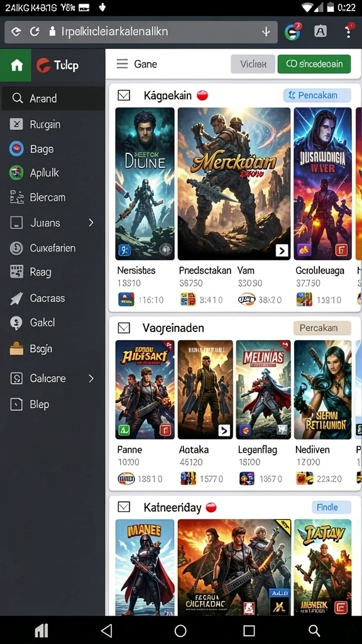Click the Aotaka game title

tap(194, 450)
